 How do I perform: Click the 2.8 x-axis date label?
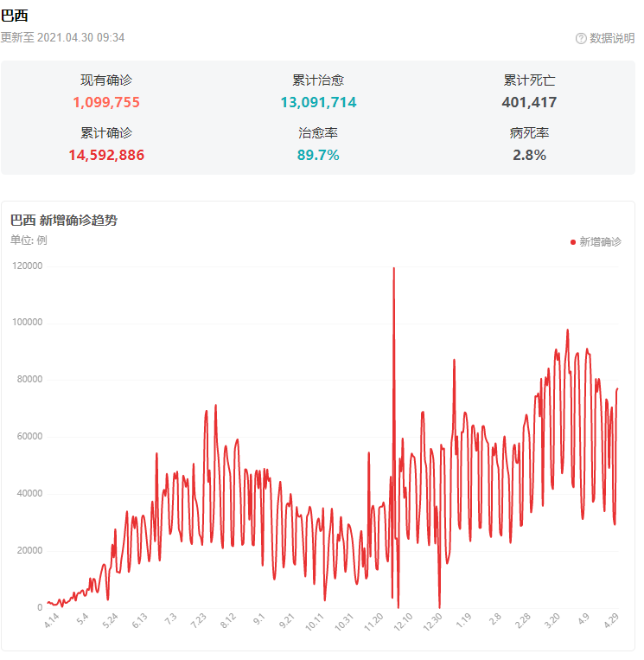(495, 618)
